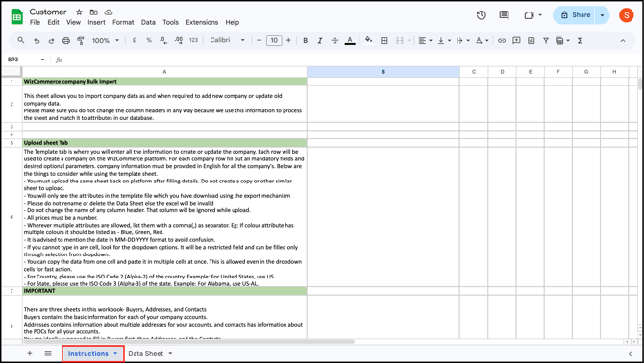Toggle italic formatting
Image resolution: width=644 pixels, height=363 pixels.
(x=320, y=40)
